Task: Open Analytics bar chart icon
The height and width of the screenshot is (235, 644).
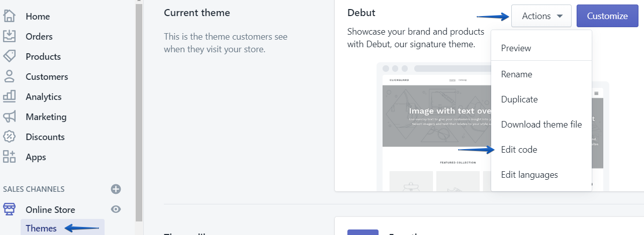Action: (10, 96)
